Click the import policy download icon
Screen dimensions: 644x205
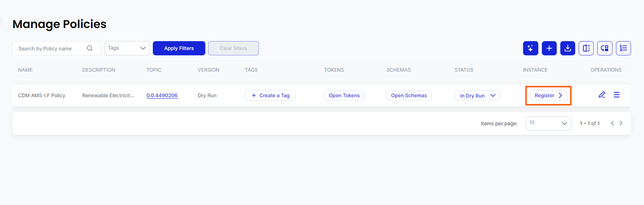tap(568, 48)
